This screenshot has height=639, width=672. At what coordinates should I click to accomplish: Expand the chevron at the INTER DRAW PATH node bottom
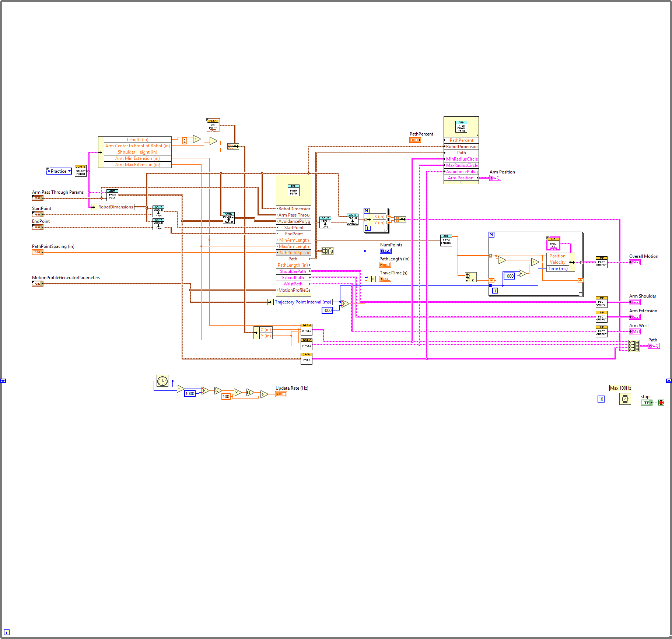pos(461,183)
